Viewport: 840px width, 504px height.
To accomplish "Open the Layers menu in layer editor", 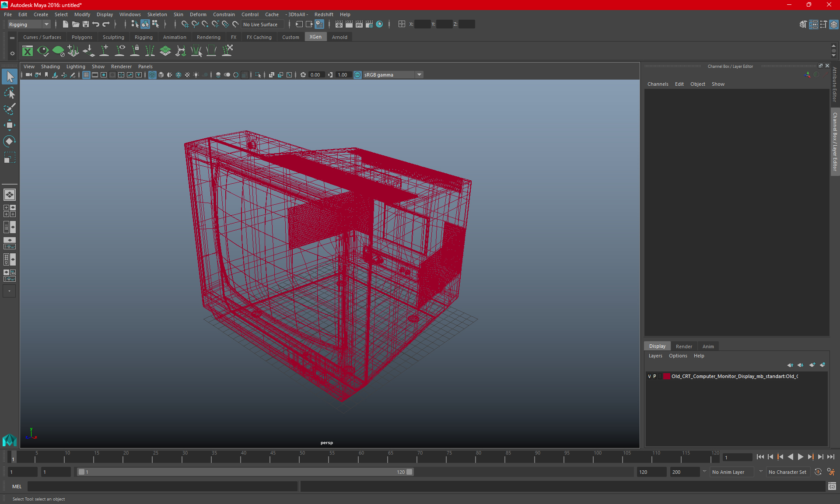I will point(655,356).
